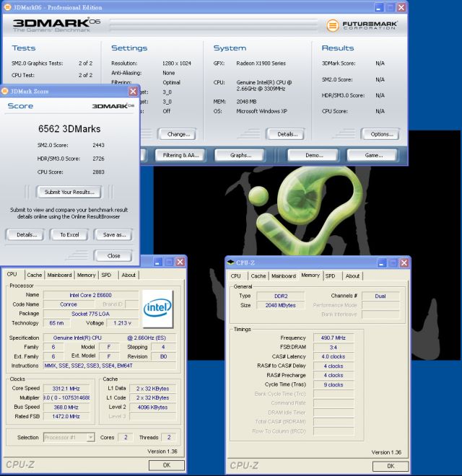This screenshot has height=476, width=462.
Task: Click Change button under Settings
Action: (x=178, y=134)
